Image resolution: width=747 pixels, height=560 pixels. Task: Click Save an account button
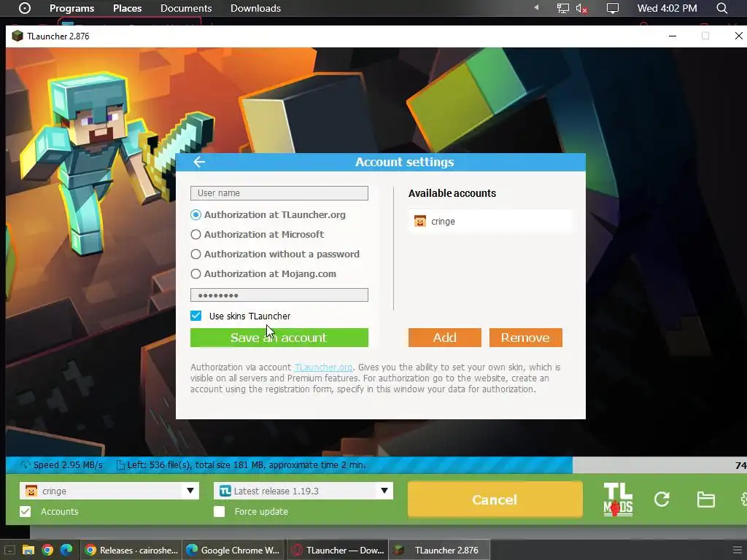pyautogui.click(x=279, y=338)
